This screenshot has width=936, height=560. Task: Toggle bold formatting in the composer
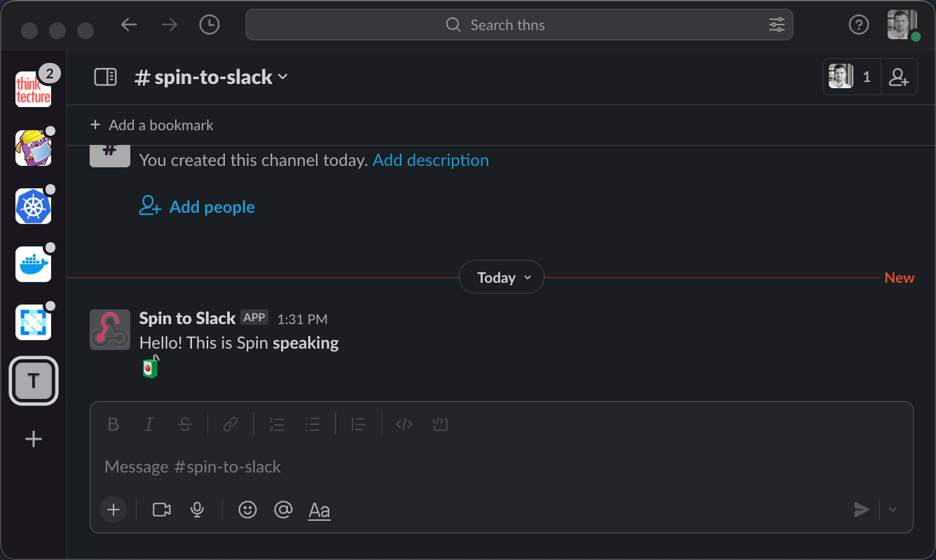(x=113, y=424)
